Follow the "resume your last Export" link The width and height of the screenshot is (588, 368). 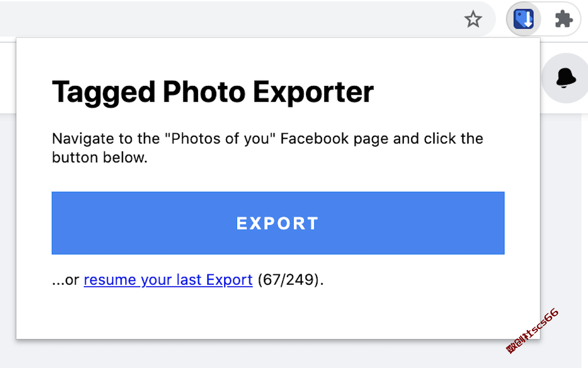tap(168, 280)
